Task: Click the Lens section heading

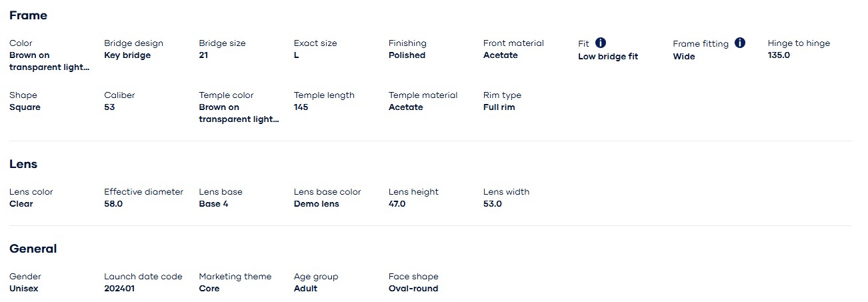Action: [23, 164]
